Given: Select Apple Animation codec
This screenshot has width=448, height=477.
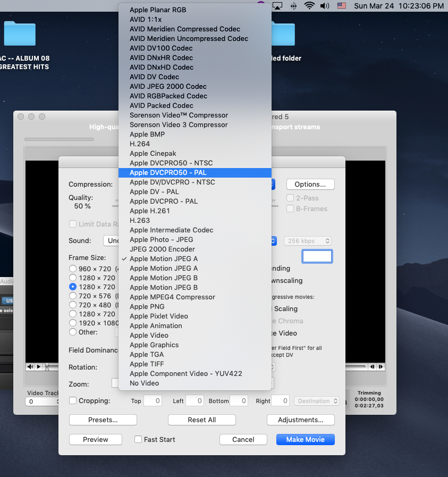Looking at the screenshot, I should pos(195,326).
